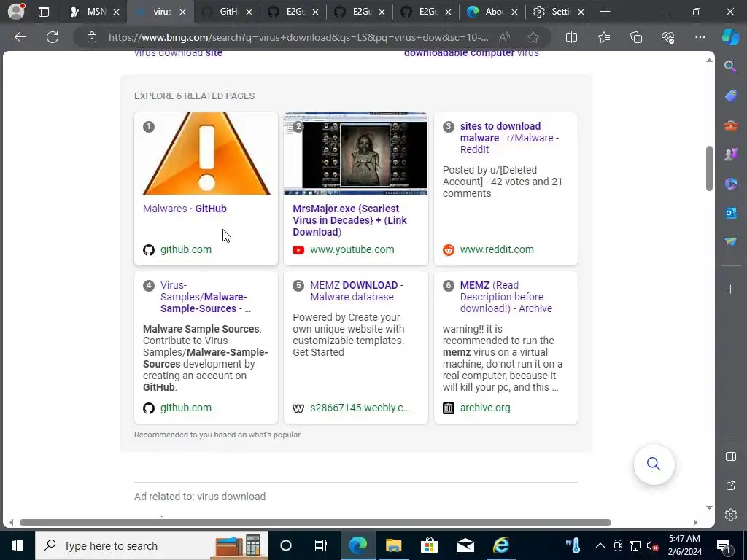Screen dimensions: 747x560
Task: Open the Read aloud icon
Action: coord(504,37)
